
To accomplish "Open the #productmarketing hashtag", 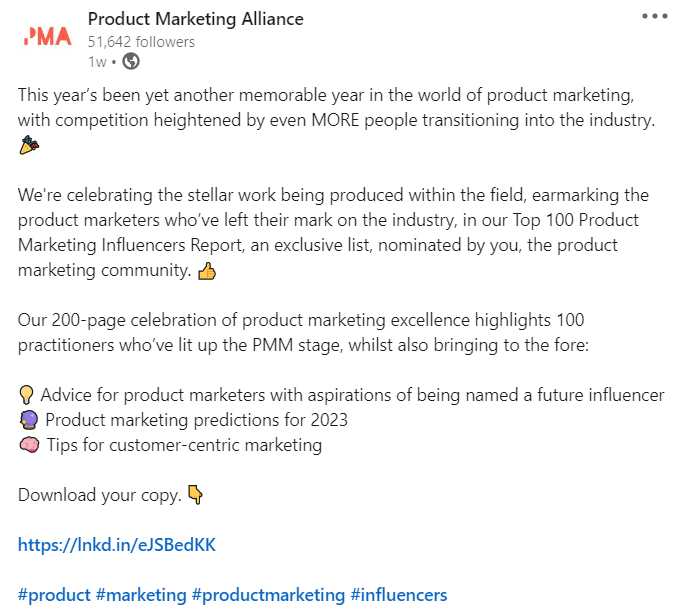I will point(268,595).
